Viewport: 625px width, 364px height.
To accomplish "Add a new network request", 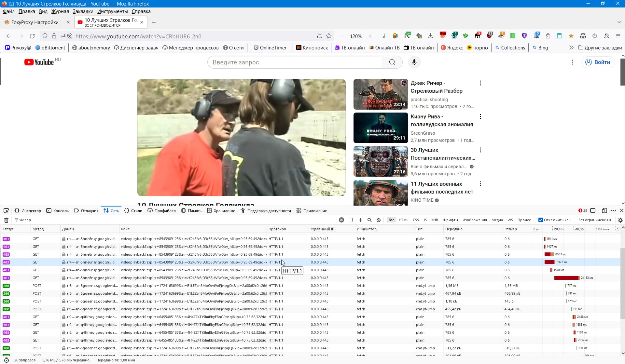I will pyautogui.click(x=360, y=220).
